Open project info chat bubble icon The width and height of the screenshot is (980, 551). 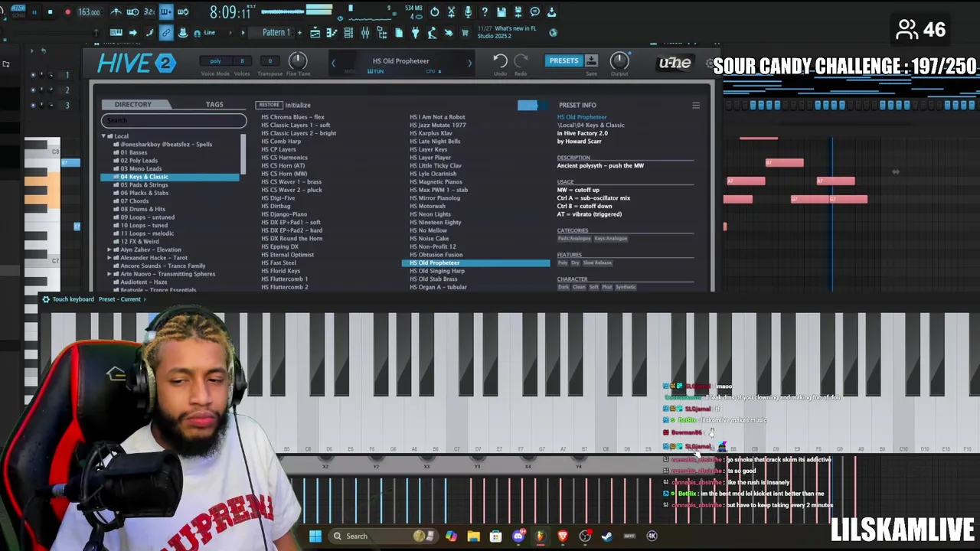(x=534, y=12)
